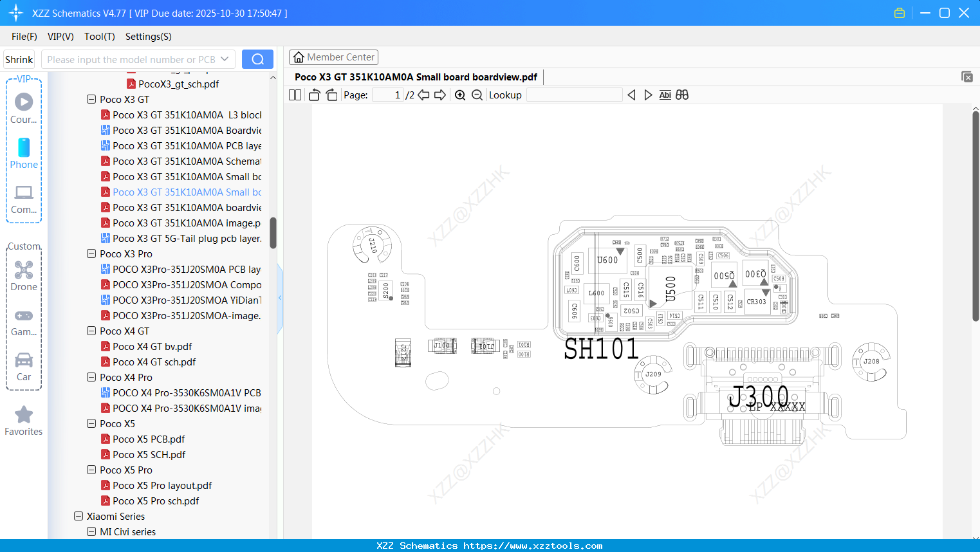The image size is (980, 552).
Task: Click the Shrink button
Action: point(19,59)
